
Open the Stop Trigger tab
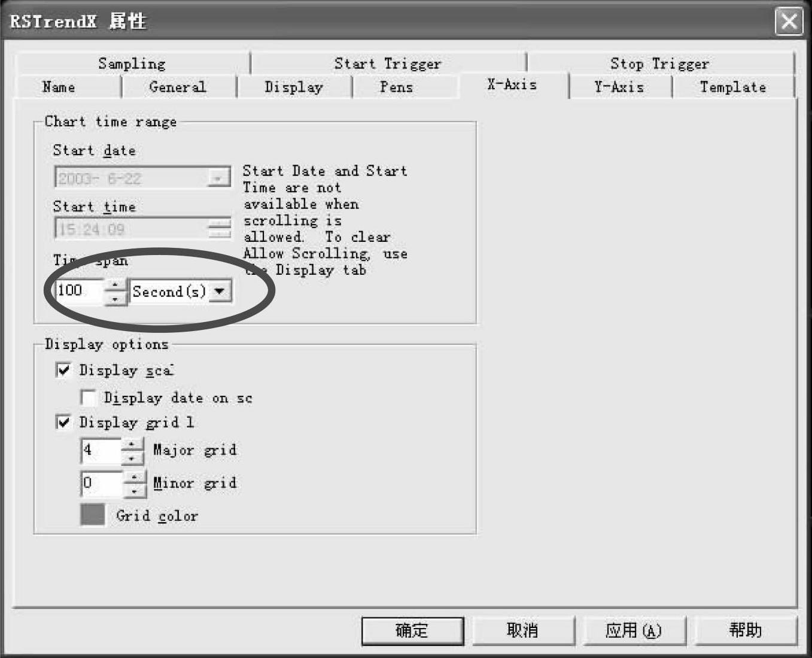[x=659, y=63]
